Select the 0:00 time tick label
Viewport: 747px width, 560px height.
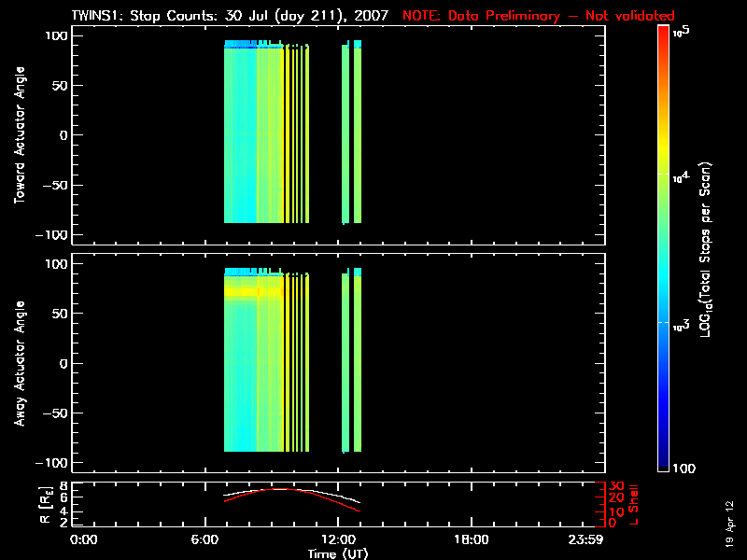tap(84, 540)
